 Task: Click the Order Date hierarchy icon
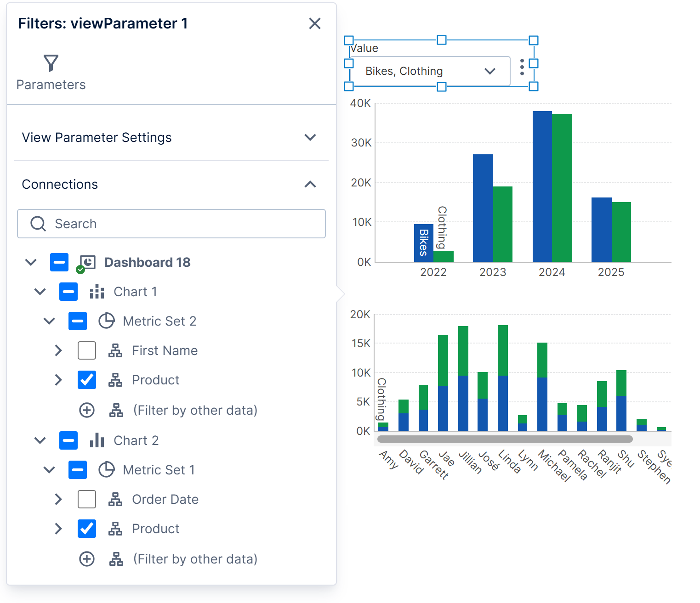tap(115, 499)
